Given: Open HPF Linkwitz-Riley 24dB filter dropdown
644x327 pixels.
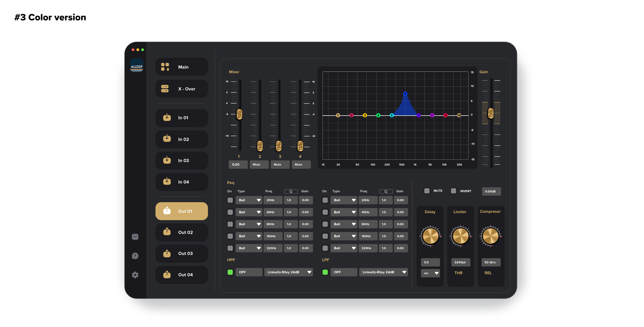Looking at the screenshot, I should (288, 272).
